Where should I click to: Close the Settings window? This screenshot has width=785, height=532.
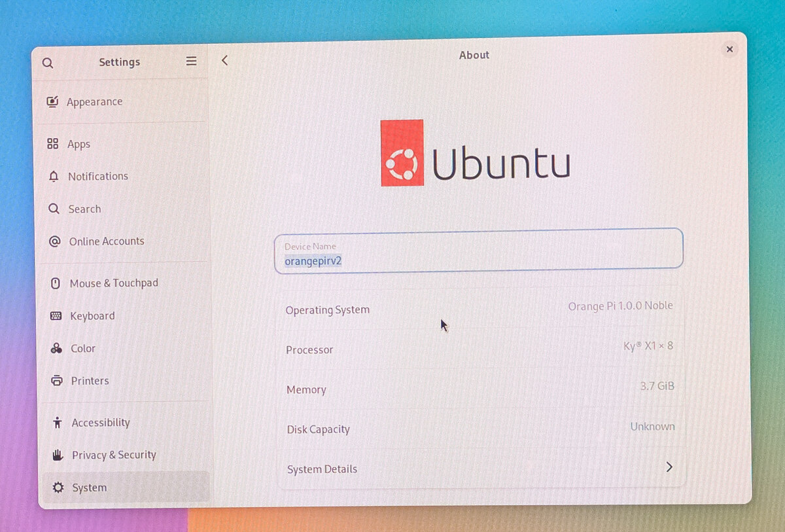(x=729, y=49)
